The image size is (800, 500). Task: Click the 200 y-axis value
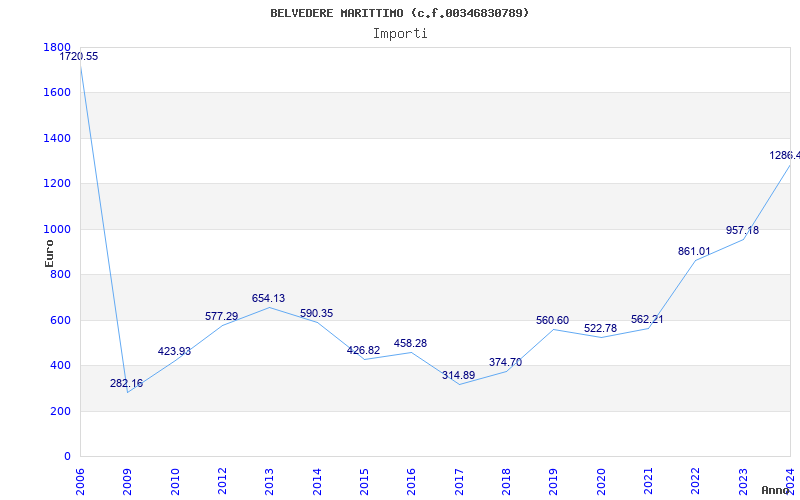[60, 411]
